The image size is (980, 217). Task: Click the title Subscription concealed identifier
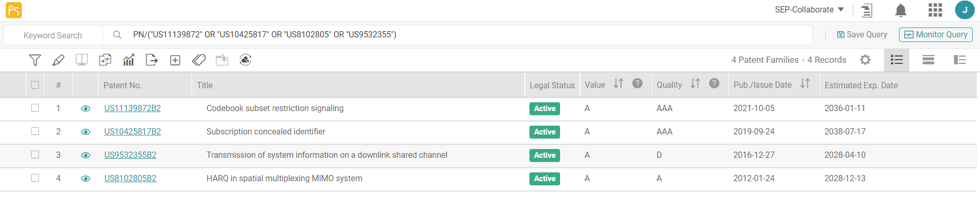(x=266, y=132)
